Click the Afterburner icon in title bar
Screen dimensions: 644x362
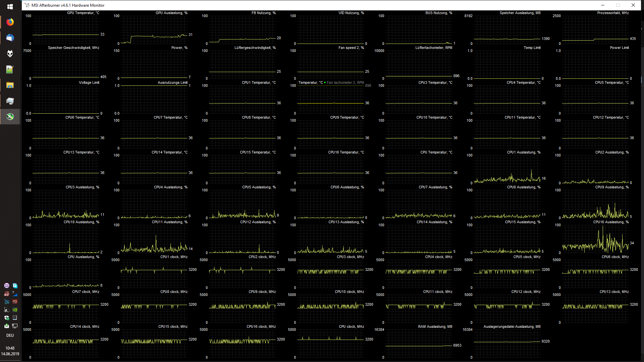click(x=27, y=5)
